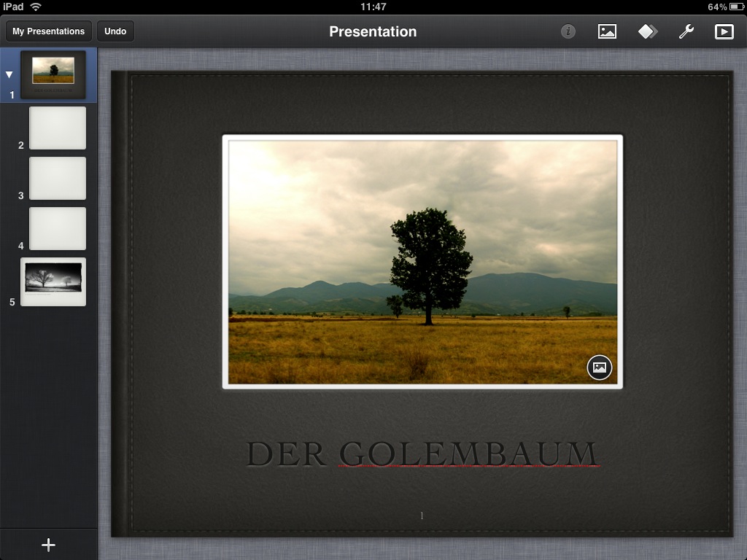Select slide 3 thumbnail
The height and width of the screenshot is (560, 747).
[x=58, y=179]
